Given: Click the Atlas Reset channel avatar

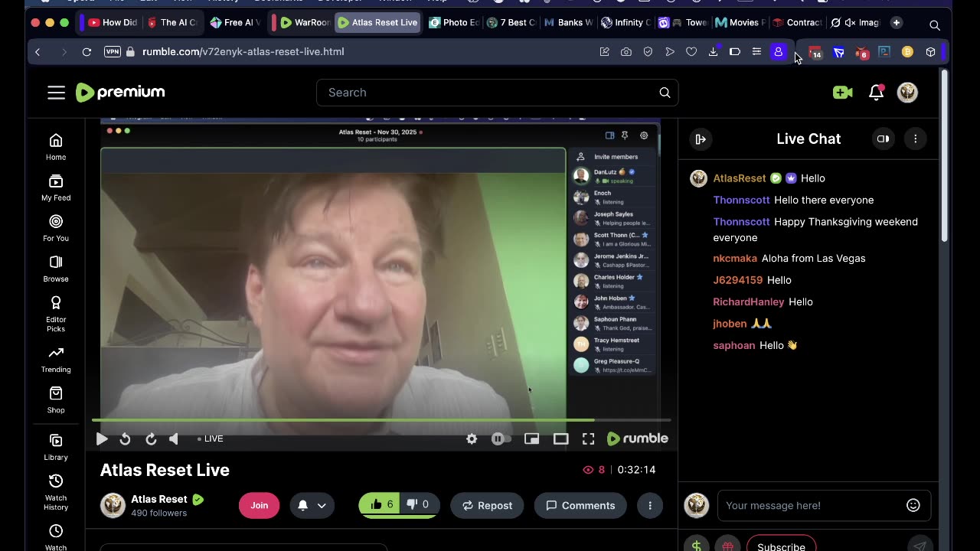Looking at the screenshot, I should pos(113,505).
